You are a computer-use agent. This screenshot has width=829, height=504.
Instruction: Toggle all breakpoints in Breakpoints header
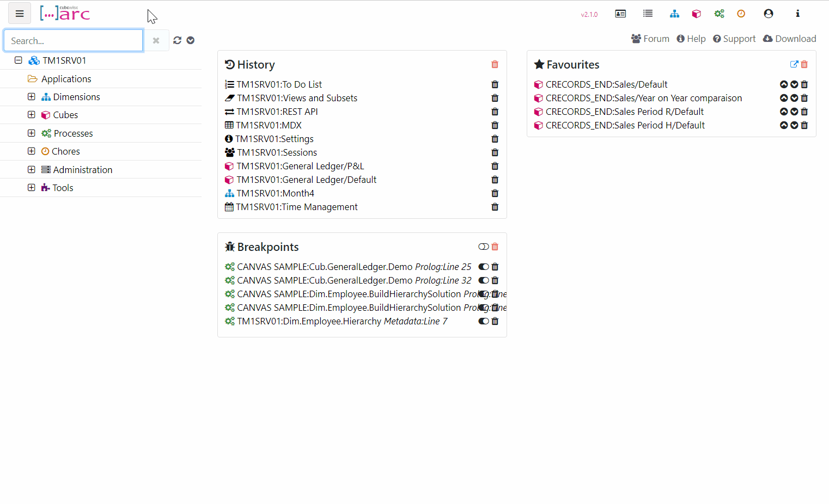point(483,247)
